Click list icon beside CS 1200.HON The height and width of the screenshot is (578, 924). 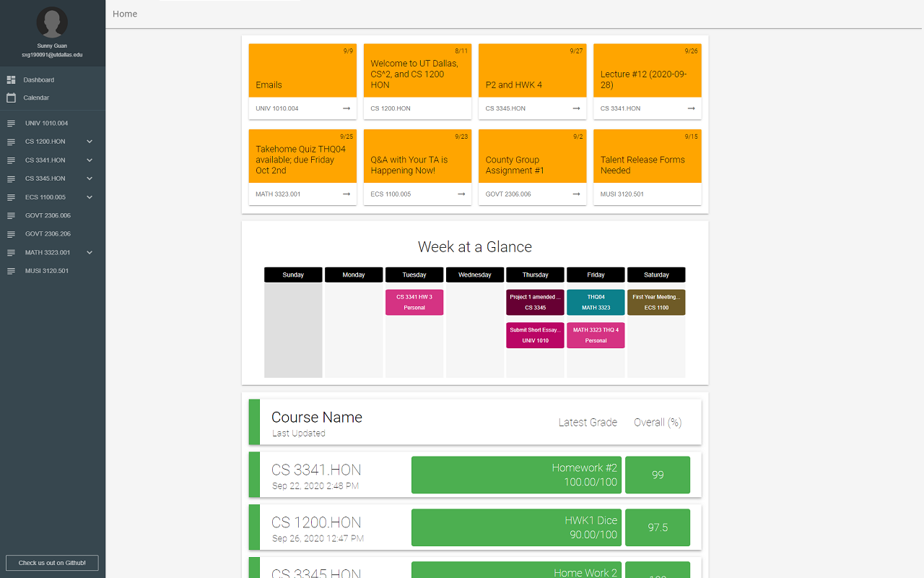tap(11, 142)
